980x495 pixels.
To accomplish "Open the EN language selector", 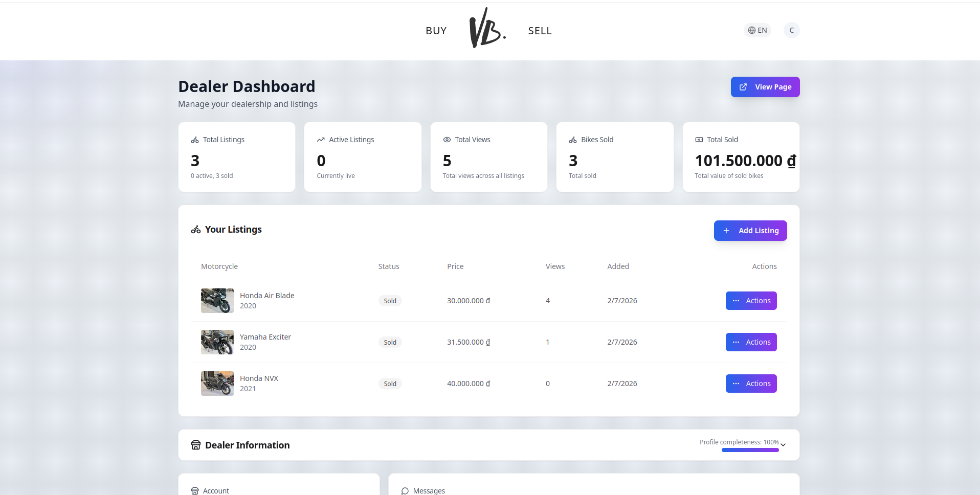I will (757, 30).
